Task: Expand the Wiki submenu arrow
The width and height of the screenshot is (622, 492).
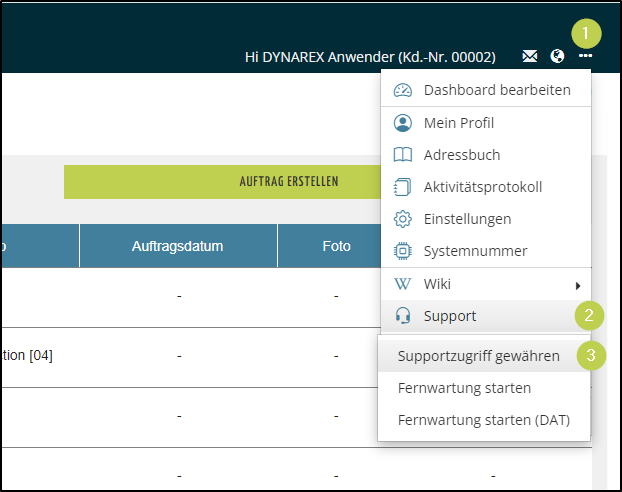Action: coord(578,285)
